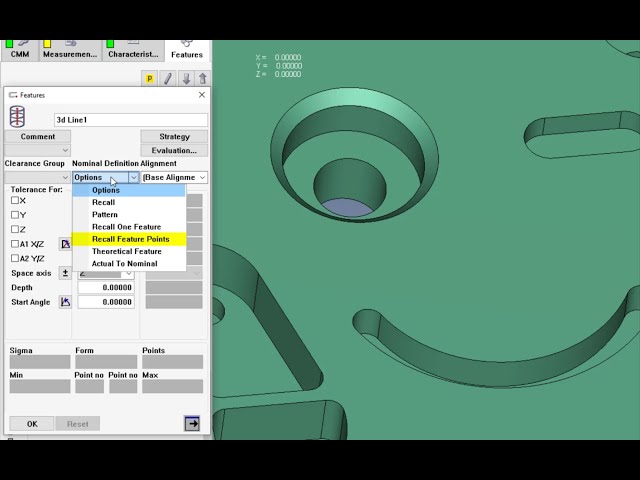The image size is (640, 480).
Task: Enable the Z tolerance checkbox
Action: point(15,229)
